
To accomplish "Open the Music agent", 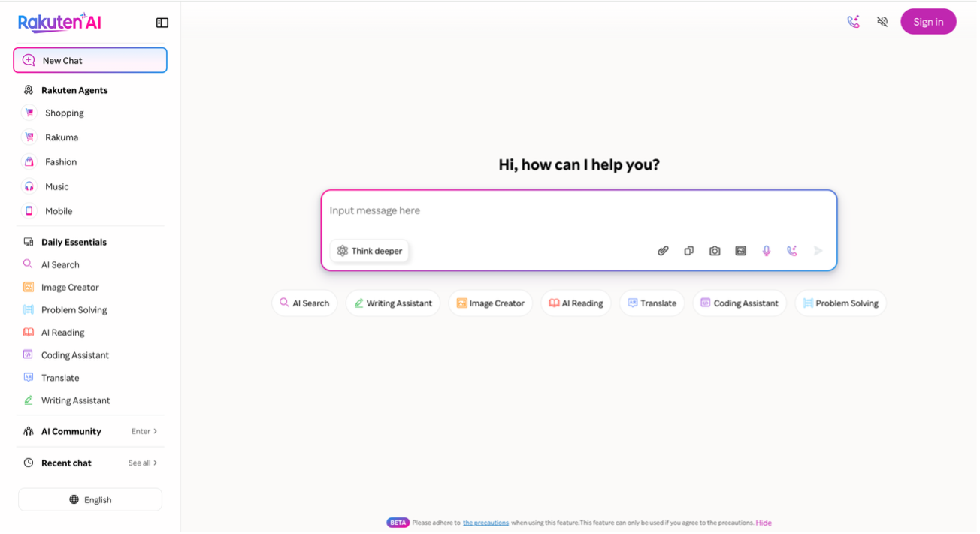I will 57,187.
